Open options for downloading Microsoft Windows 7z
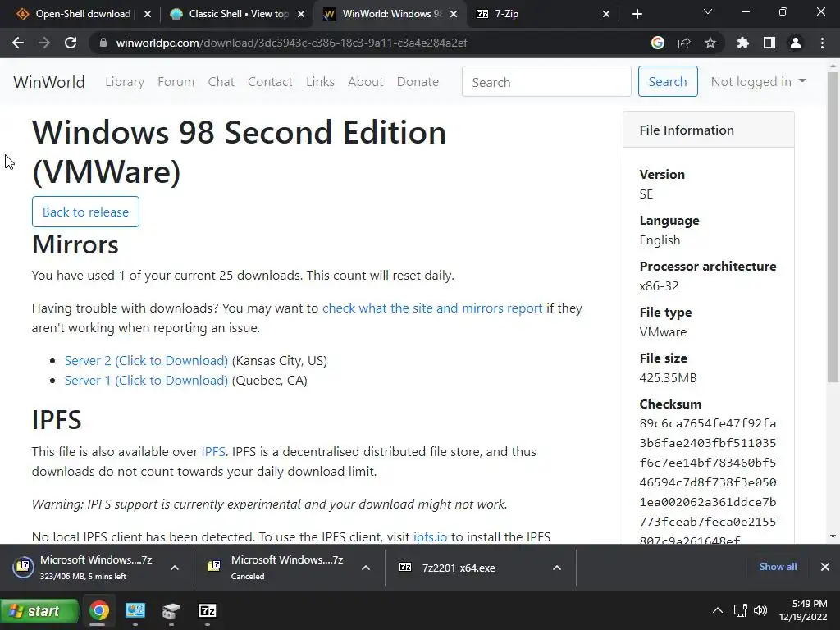The height and width of the screenshot is (630, 840). point(175,568)
